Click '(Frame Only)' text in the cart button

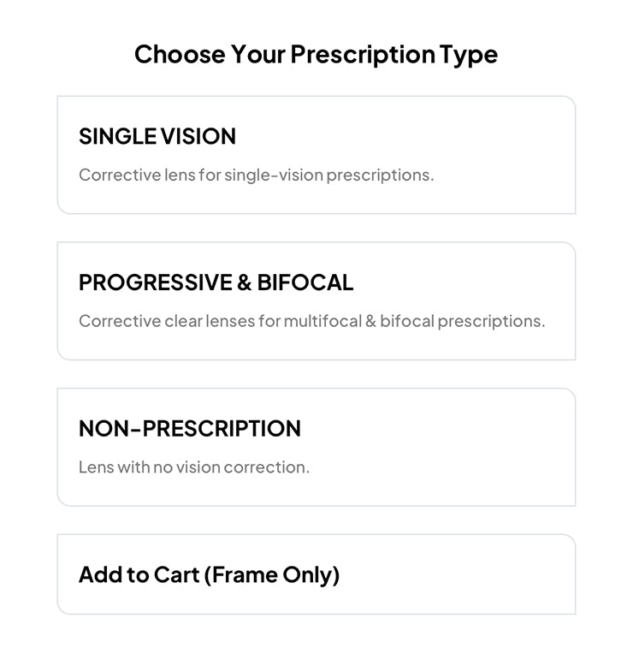tap(272, 574)
